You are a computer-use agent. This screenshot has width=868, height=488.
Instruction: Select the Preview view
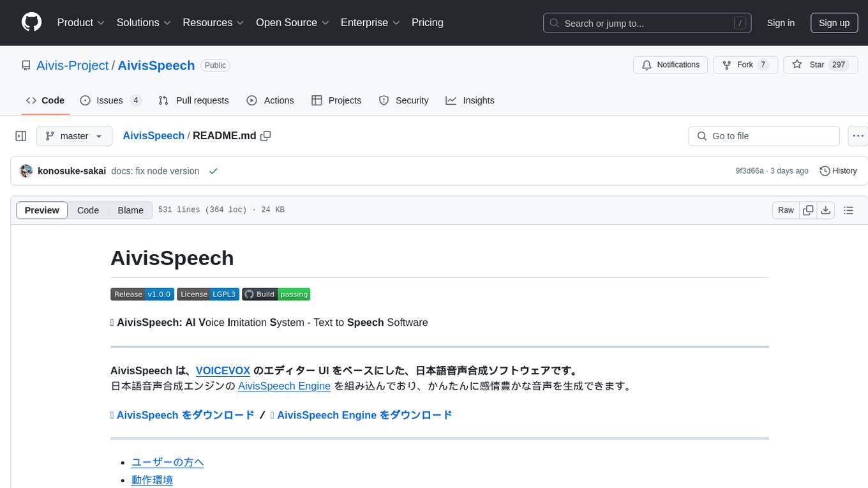tap(42, 210)
